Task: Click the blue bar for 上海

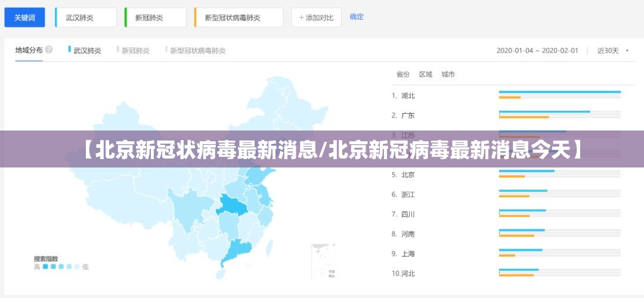Action: pyautogui.click(x=521, y=250)
